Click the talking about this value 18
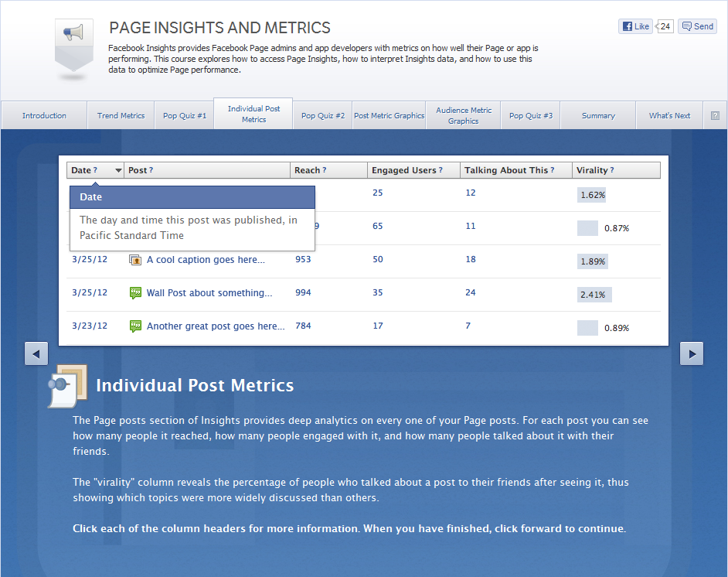 click(471, 259)
